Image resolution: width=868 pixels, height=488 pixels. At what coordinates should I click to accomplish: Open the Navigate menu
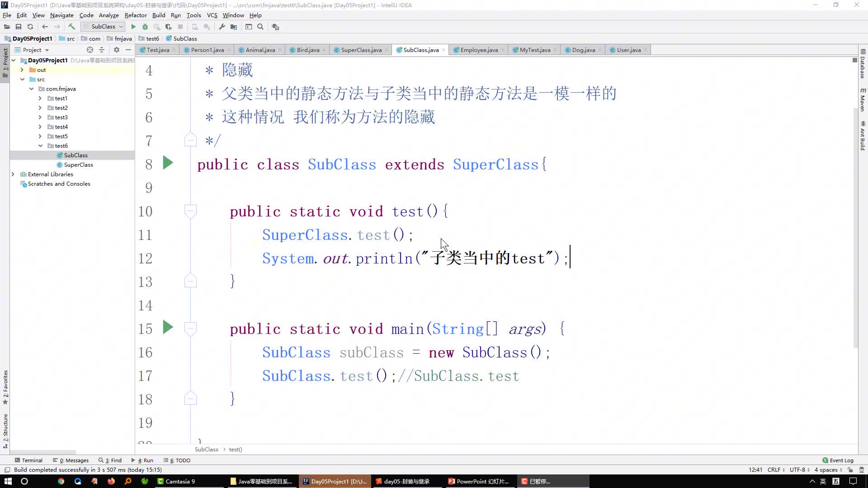(x=62, y=15)
